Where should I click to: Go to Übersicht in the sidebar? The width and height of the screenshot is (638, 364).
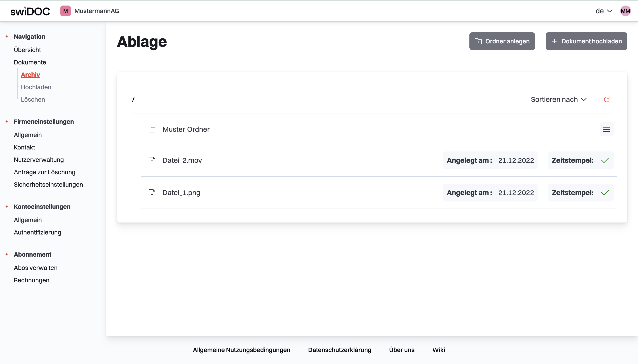pyautogui.click(x=27, y=50)
